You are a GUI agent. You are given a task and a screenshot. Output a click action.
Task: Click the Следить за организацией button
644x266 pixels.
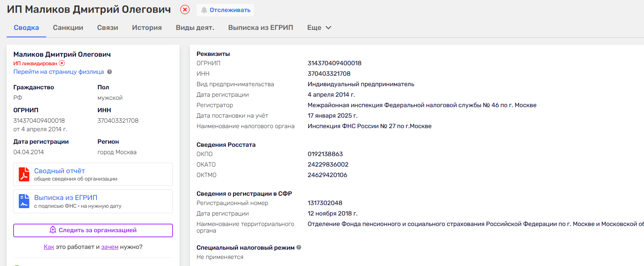click(x=93, y=230)
